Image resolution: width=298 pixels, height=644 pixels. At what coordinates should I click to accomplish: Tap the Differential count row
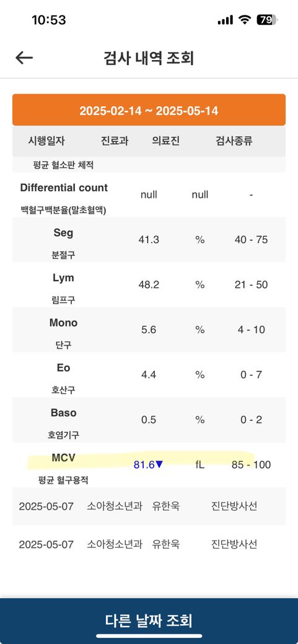149,194
